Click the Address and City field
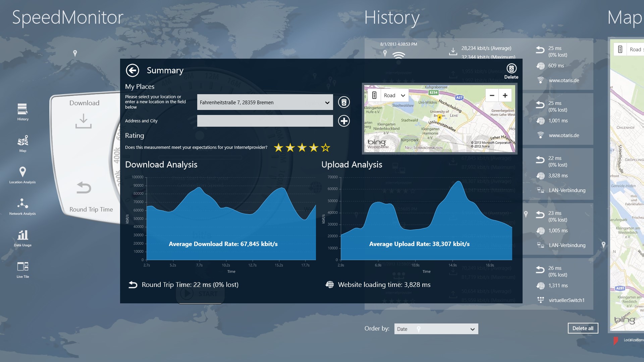Screen dimensions: 644x362 (265, 121)
